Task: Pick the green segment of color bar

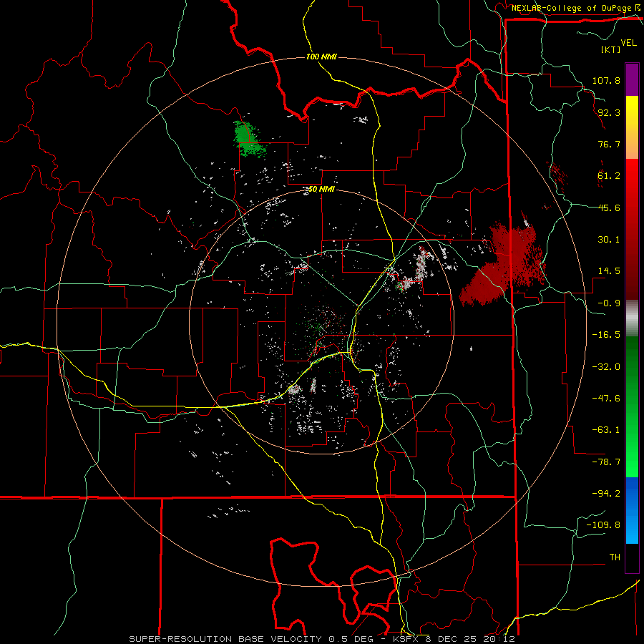Action: click(632, 406)
